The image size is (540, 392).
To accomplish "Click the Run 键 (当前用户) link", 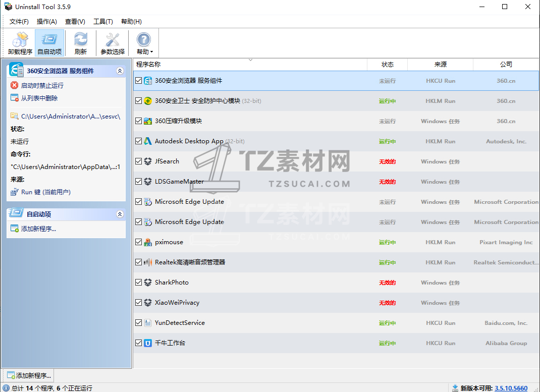I will coord(46,192).
